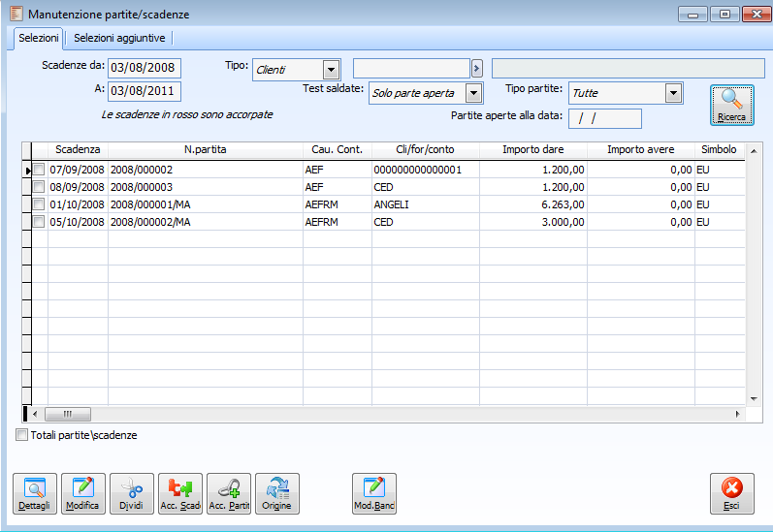Image resolution: width=773 pixels, height=532 pixels.
Task: Click the empty customer code field
Action: point(411,68)
